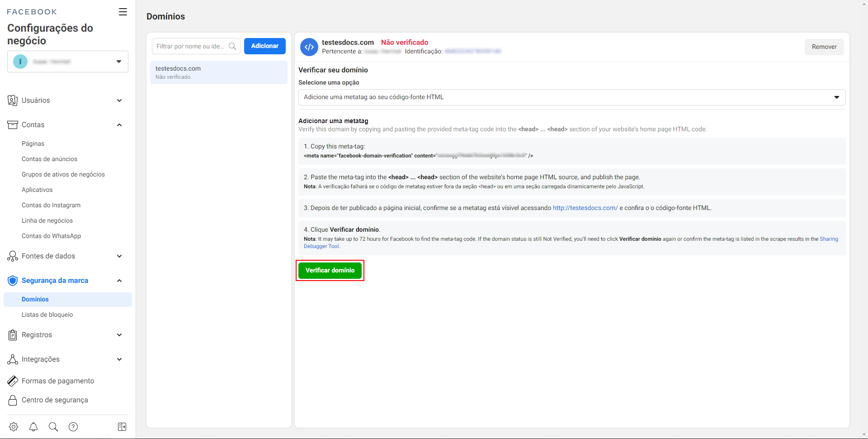Toggle the sidebar panel layout icon
This screenshot has height=439, width=868.
point(122,427)
